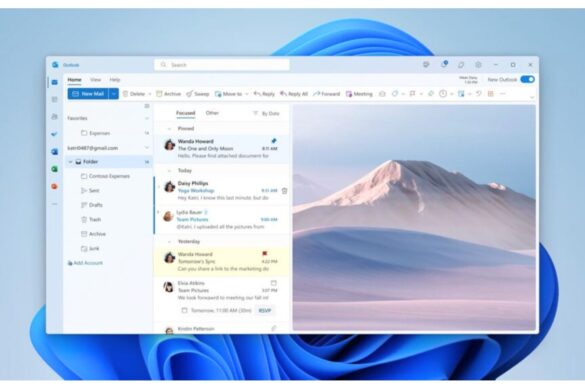This screenshot has height=390, width=585.
Task: Open the Delete dropdown arrow
Action: 150,94
